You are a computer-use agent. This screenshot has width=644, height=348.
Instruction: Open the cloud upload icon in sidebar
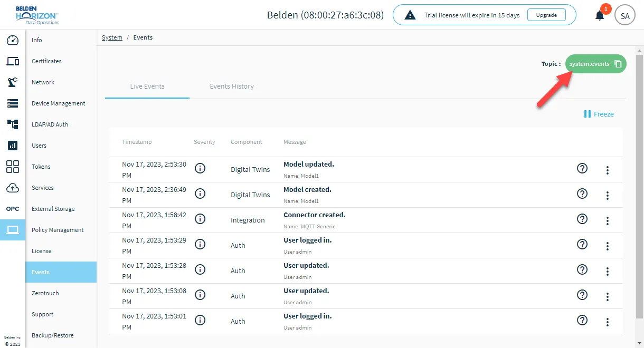click(x=13, y=188)
